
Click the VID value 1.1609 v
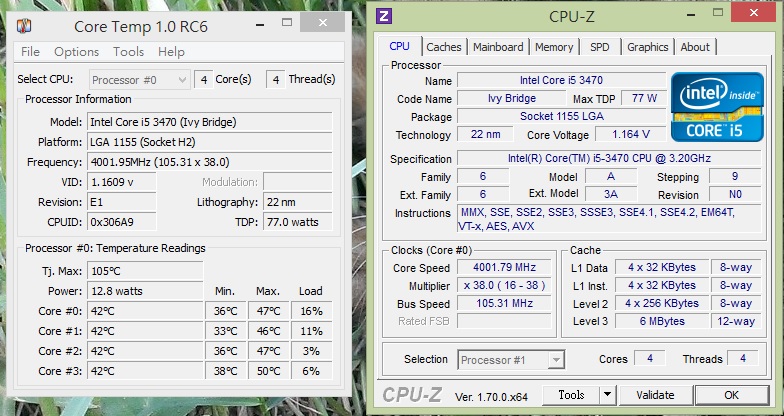point(122,182)
